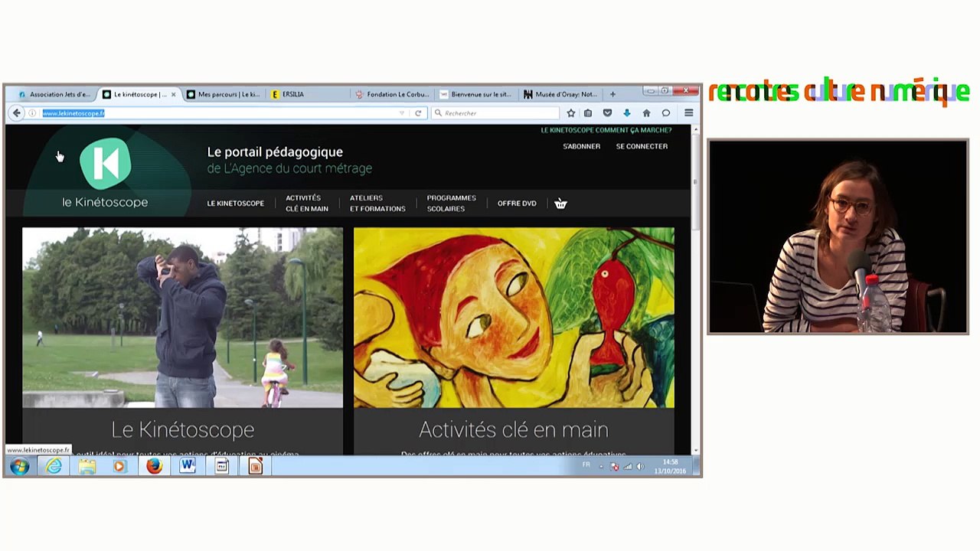
Task: Open Activités clé en main nav item
Action: click(x=306, y=204)
